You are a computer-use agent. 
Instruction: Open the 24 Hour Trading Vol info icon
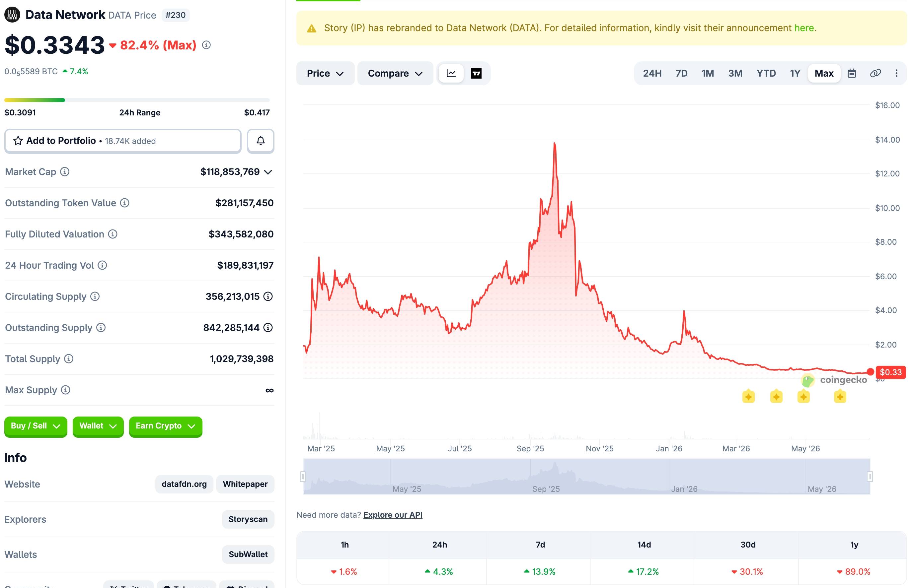click(102, 265)
